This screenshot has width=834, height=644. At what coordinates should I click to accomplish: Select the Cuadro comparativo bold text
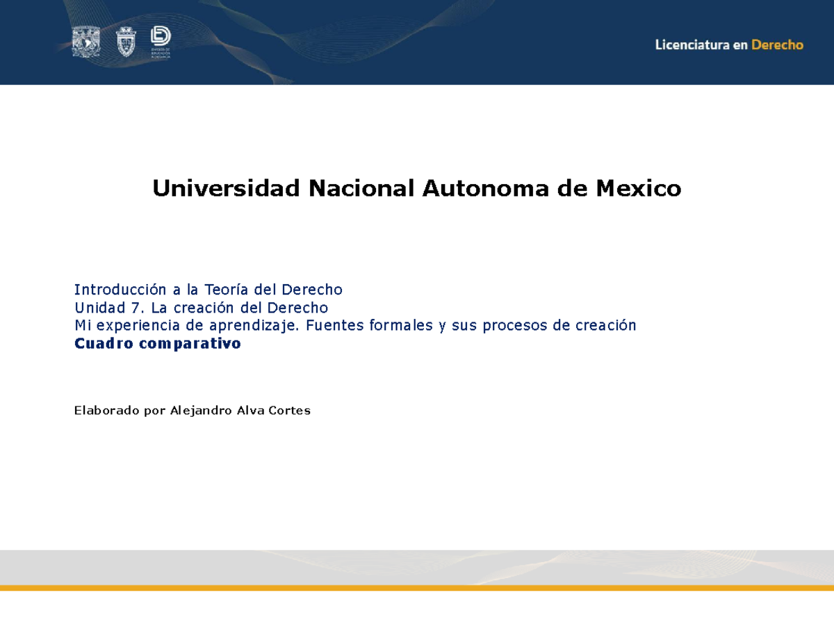click(x=157, y=342)
